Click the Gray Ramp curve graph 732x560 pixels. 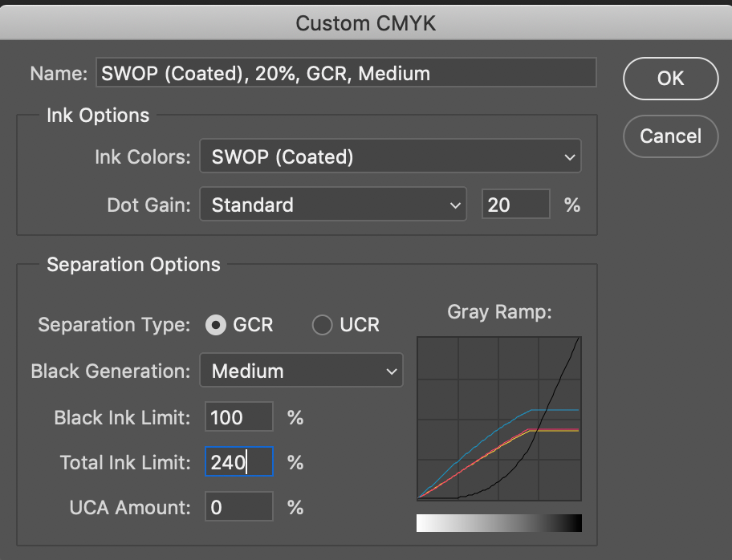click(x=498, y=419)
